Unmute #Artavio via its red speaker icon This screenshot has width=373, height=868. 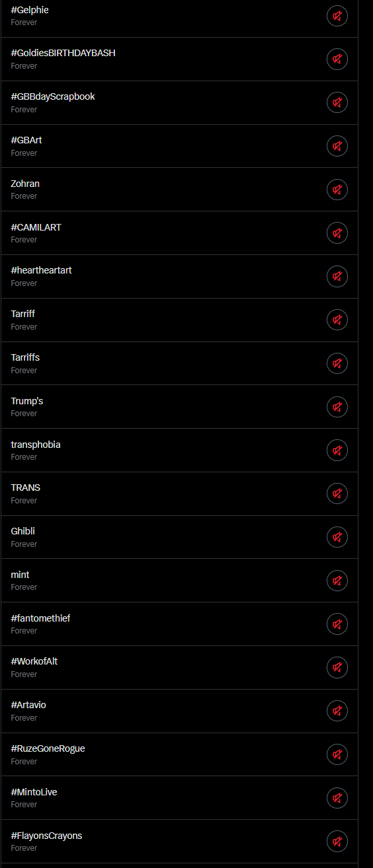tap(337, 711)
